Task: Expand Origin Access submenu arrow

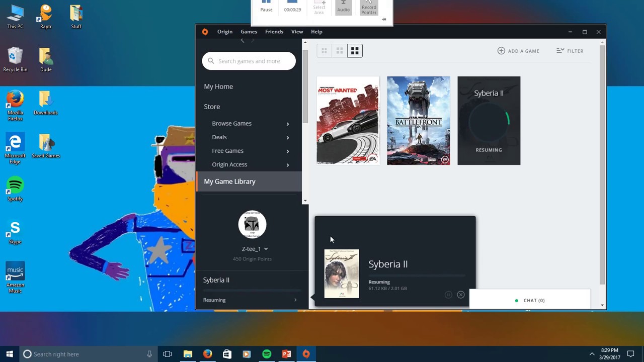Action: (x=288, y=164)
